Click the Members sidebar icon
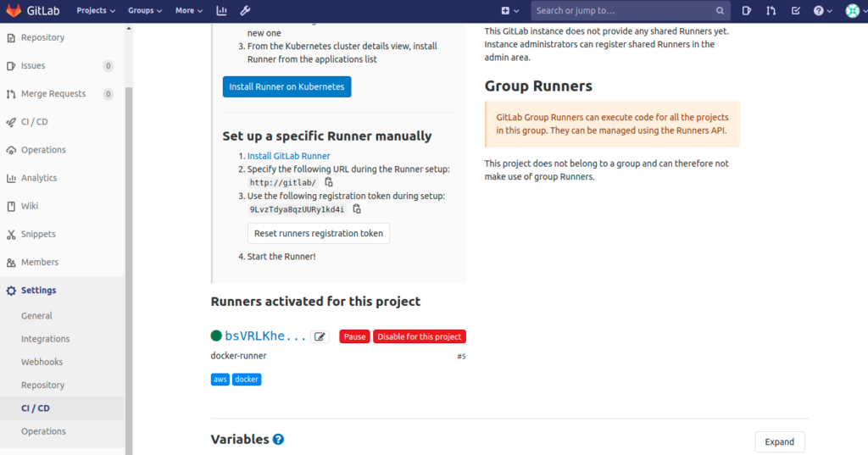The image size is (868, 455). point(11,263)
